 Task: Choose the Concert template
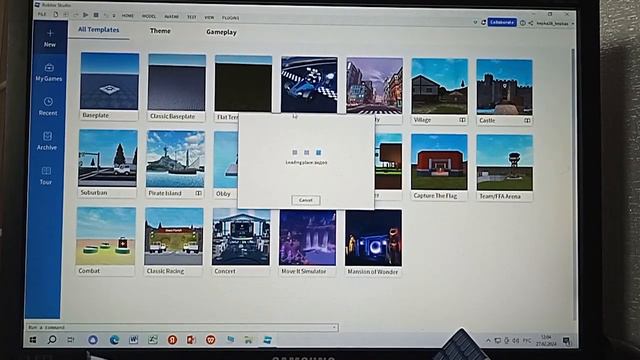(x=241, y=242)
